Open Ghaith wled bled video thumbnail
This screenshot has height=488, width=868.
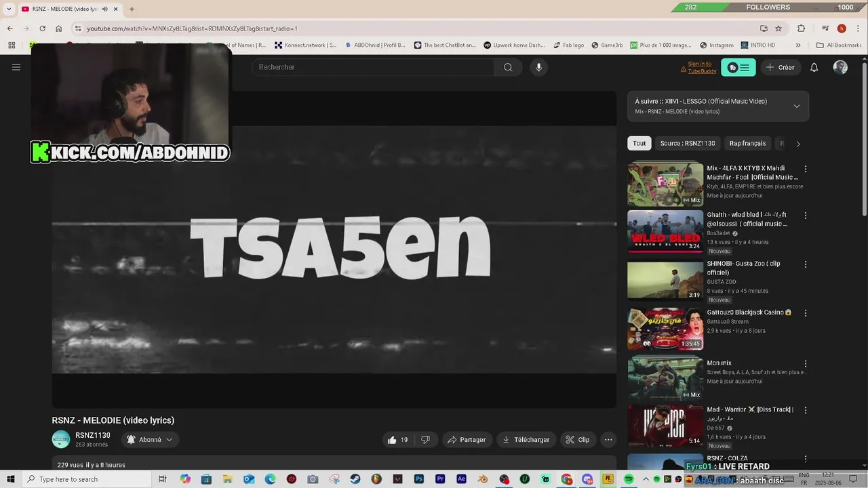pyautogui.click(x=665, y=231)
